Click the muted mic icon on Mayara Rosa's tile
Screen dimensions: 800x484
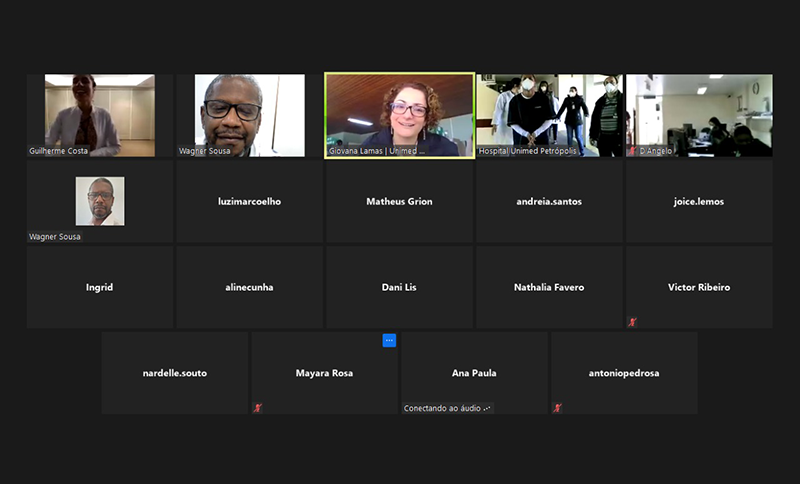pyautogui.click(x=258, y=408)
